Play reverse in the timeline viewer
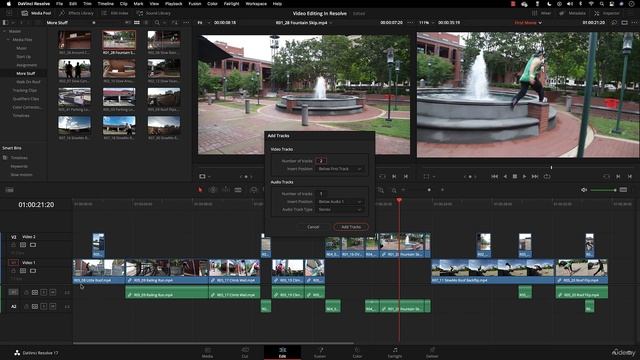Image resolution: width=640 pixels, height=360 pixels. pyautogui.click(x=505, y=176)
